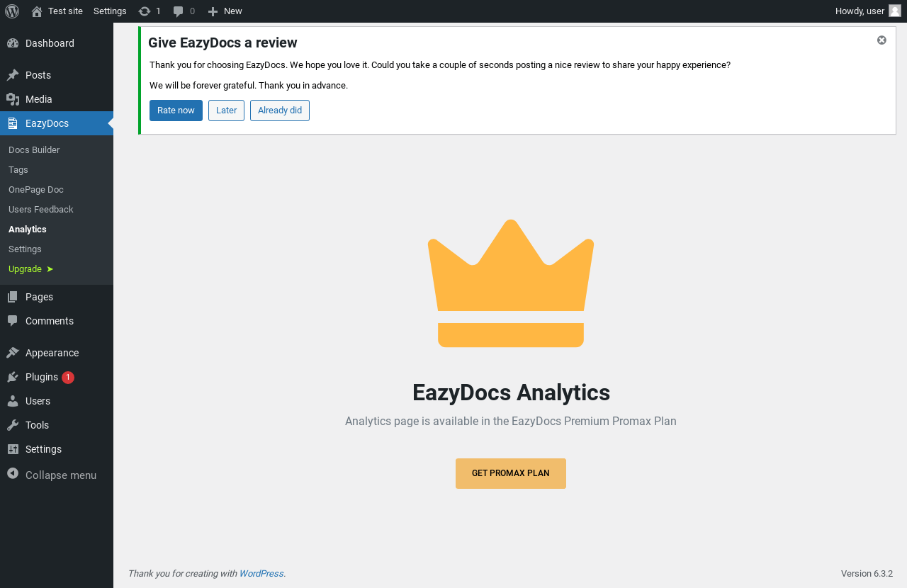
Task: Open the New content dropdown
Action: click(x=225, y=11)
